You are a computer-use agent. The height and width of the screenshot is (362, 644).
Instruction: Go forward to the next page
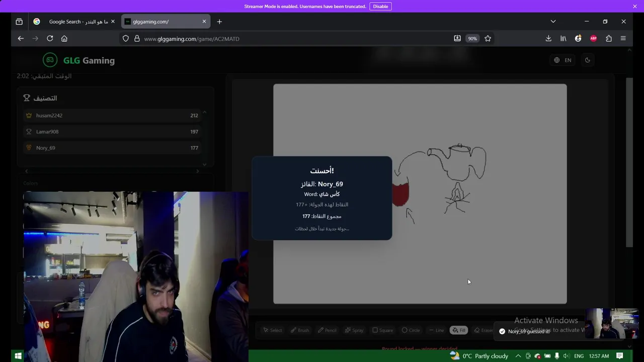pyautogui.click(x=35, y=38)
